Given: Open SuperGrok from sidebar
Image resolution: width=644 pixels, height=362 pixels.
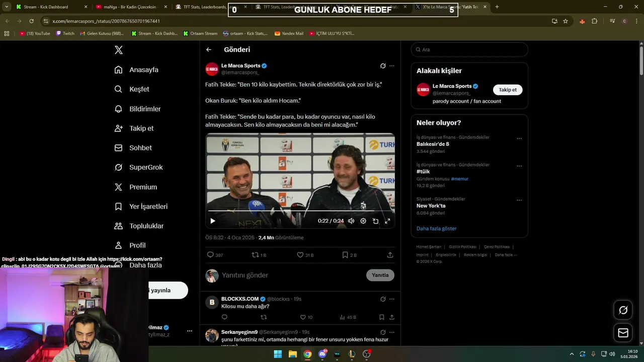Looking at the screenshot, I should (x=138, y=167).
